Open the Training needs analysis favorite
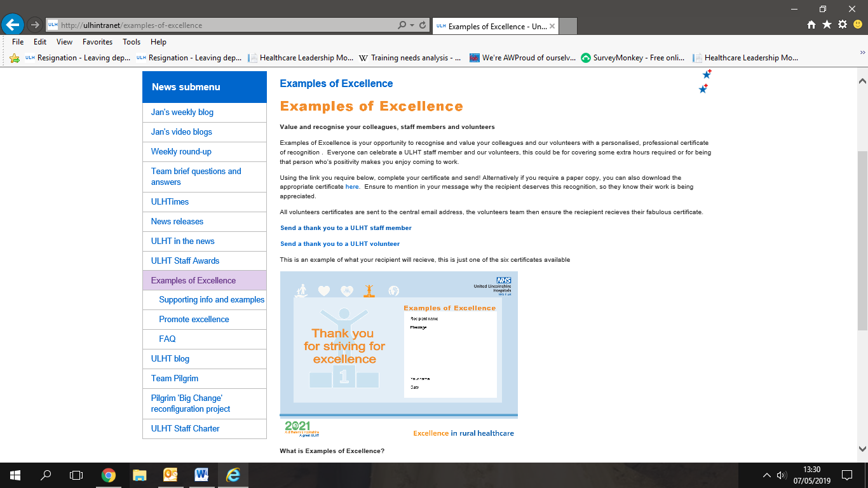Screen dimensions: 868x488 pyautogui.click(x=410, y=58)
